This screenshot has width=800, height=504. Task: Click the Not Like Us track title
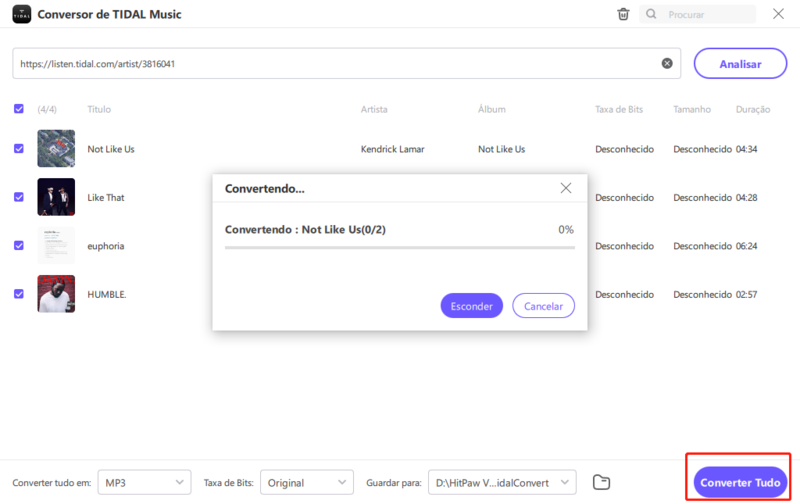(x=111, y=149)
